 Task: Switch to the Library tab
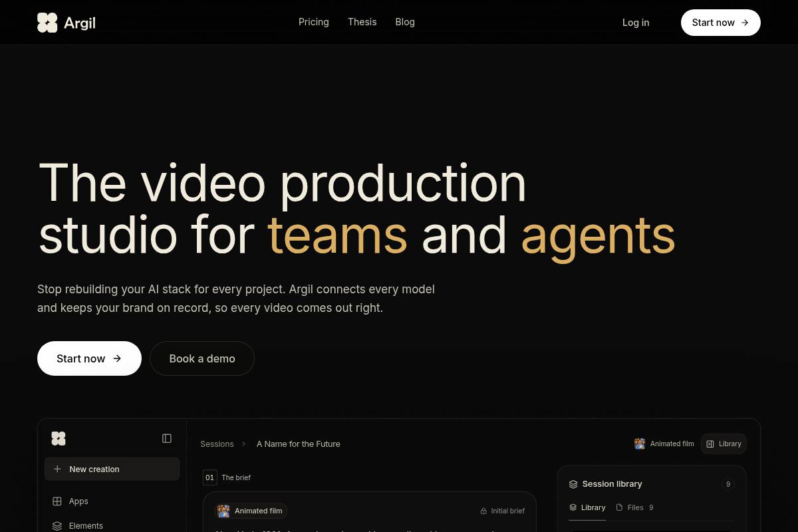[587, 507]
